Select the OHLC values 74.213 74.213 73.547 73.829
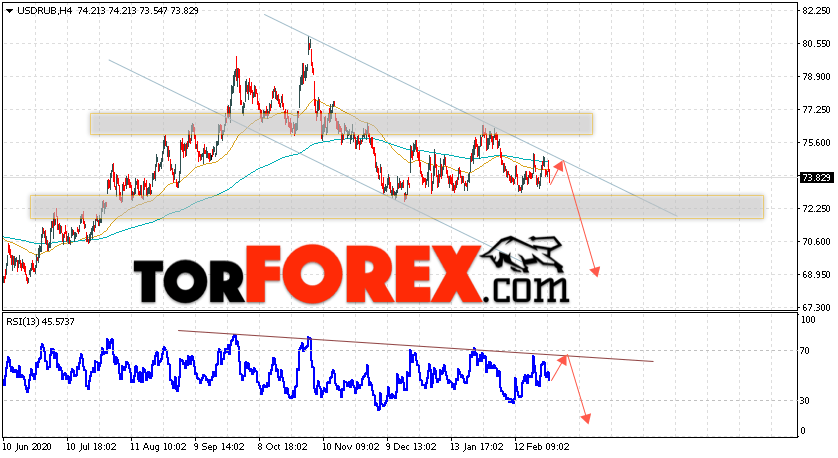 coord(138,11)
